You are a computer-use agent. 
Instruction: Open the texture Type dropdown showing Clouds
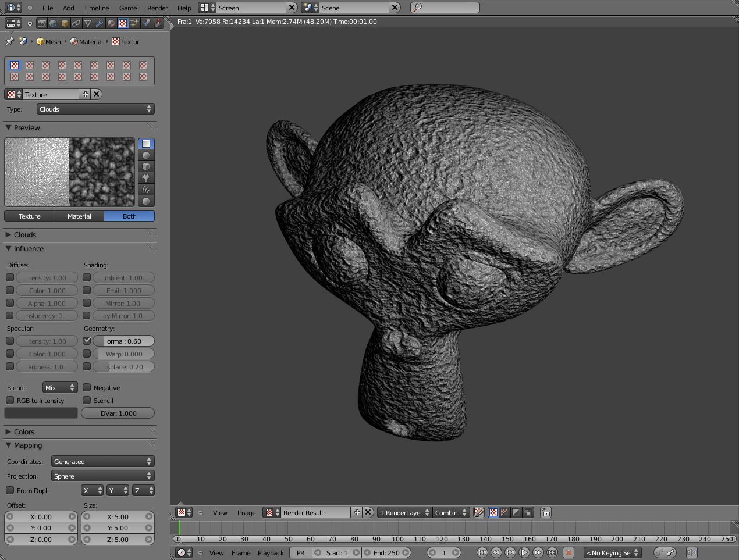(x=95, y=109)
